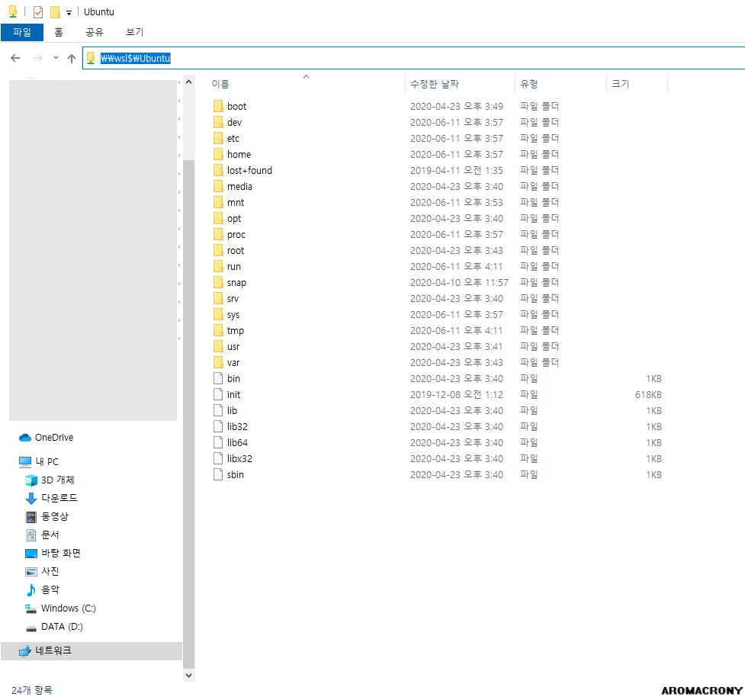Switch to the 홈 ribbon tab
This screenshot has width=745, height=700.
point(59,32)
